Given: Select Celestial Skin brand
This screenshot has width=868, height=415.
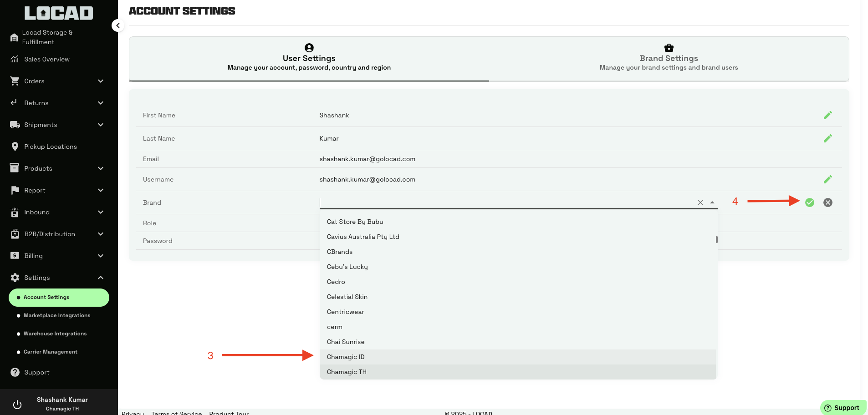Looking at the screenshot, I should (x=518, y=297).
